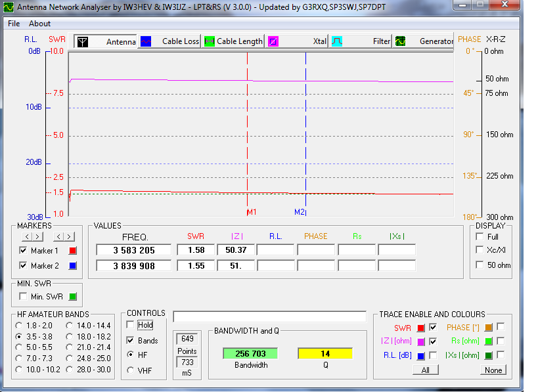The width and height of the screenshot is (538, 392).
Task: Select the Antenna mode icon
Action: coord(82,41)
